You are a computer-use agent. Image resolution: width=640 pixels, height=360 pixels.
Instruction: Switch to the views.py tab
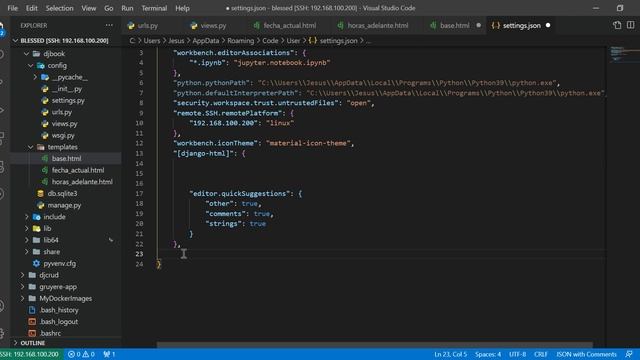213,25
